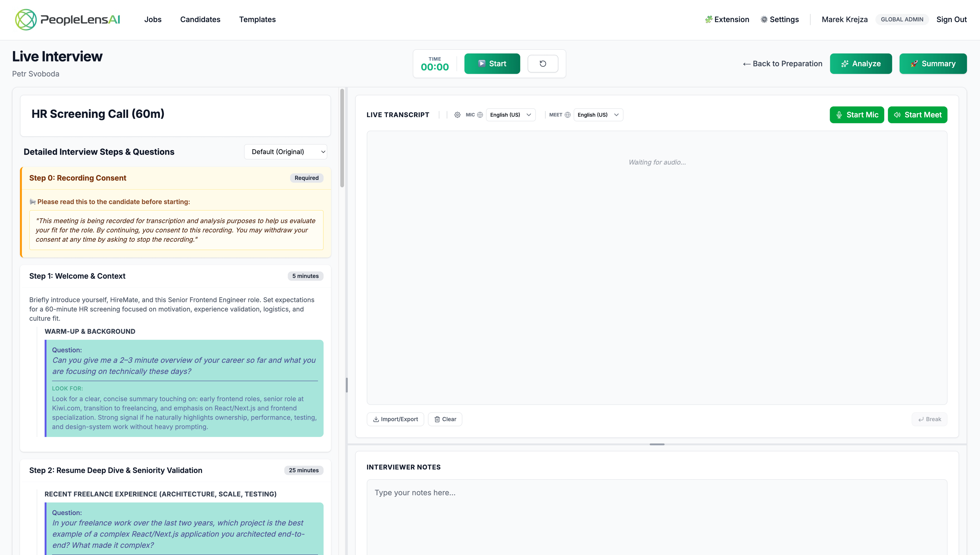Open the Default (Original) template dropdown

[x=286, y=151]
